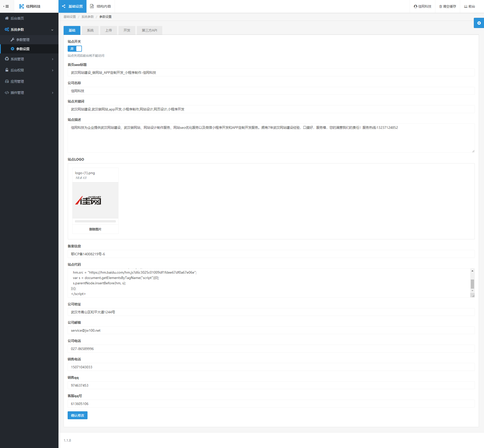
Task: Click the 站点代码 scrollbar down arrow
Action: click(x=472, y=291)
